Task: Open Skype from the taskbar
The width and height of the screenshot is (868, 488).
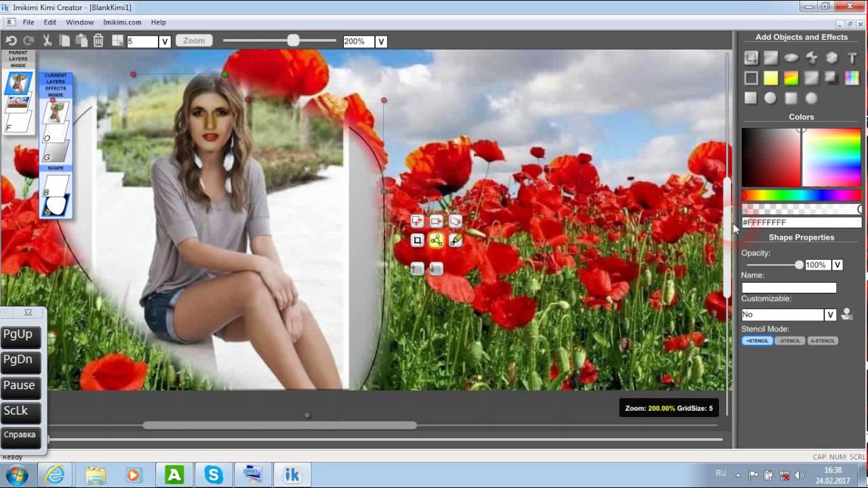Action: click(214, 474)
